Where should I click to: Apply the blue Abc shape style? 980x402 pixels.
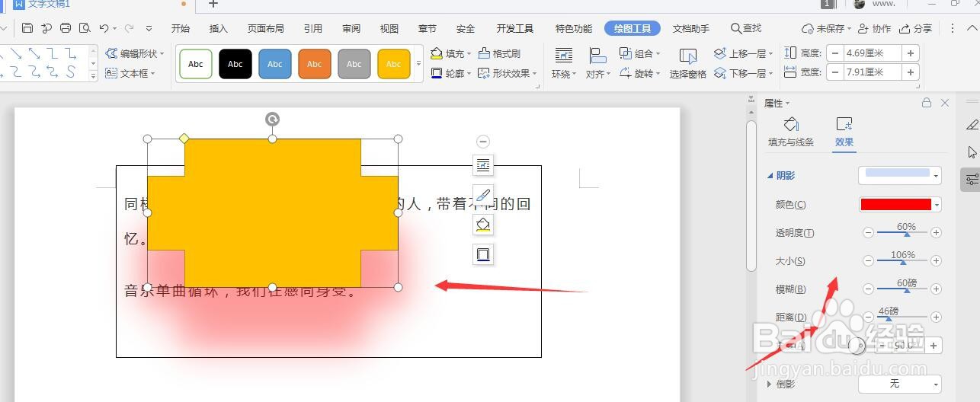tap(275, 64)
